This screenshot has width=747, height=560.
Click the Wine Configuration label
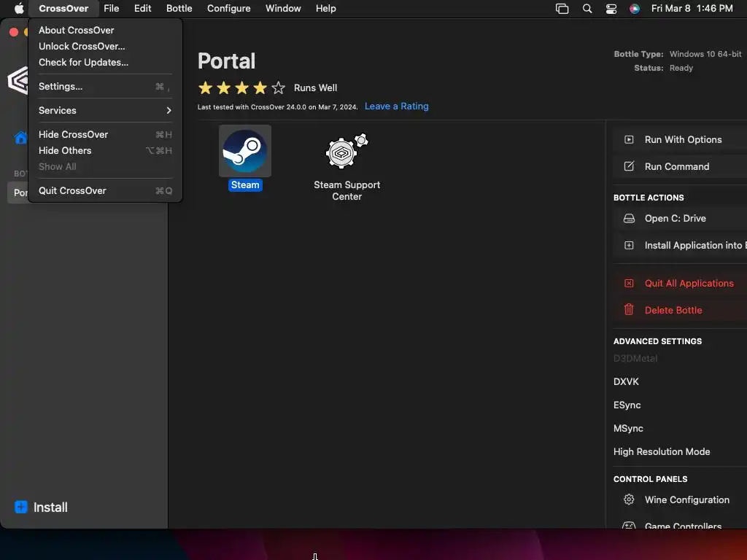pyautogui.click(x=687, y=499)
